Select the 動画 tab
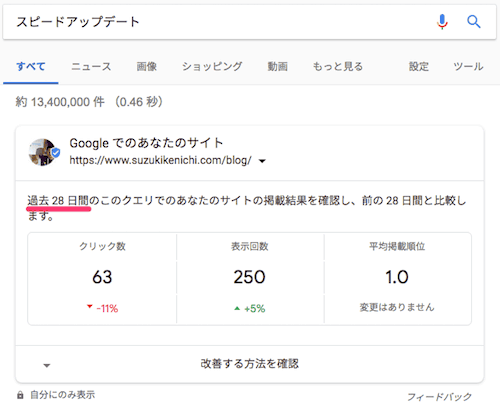 [x=277, y=66]
